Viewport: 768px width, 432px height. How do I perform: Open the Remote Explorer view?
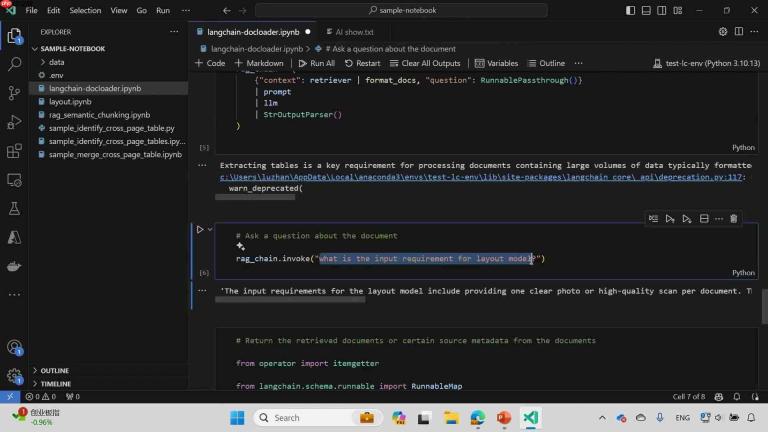[x=14, y=180]
